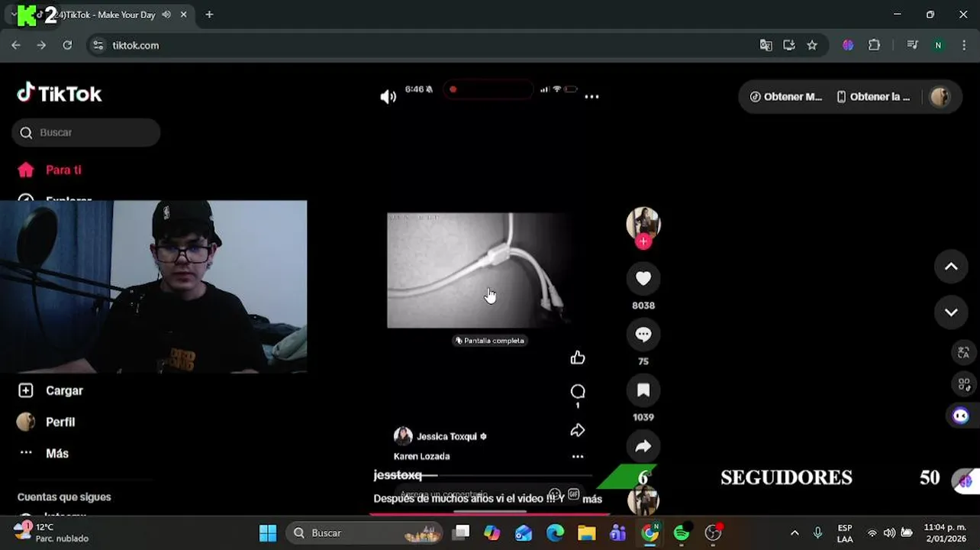This screenshot has width=980, height=550.
Task: Select Para ti in the sidebar
Action: pos(63,170)
